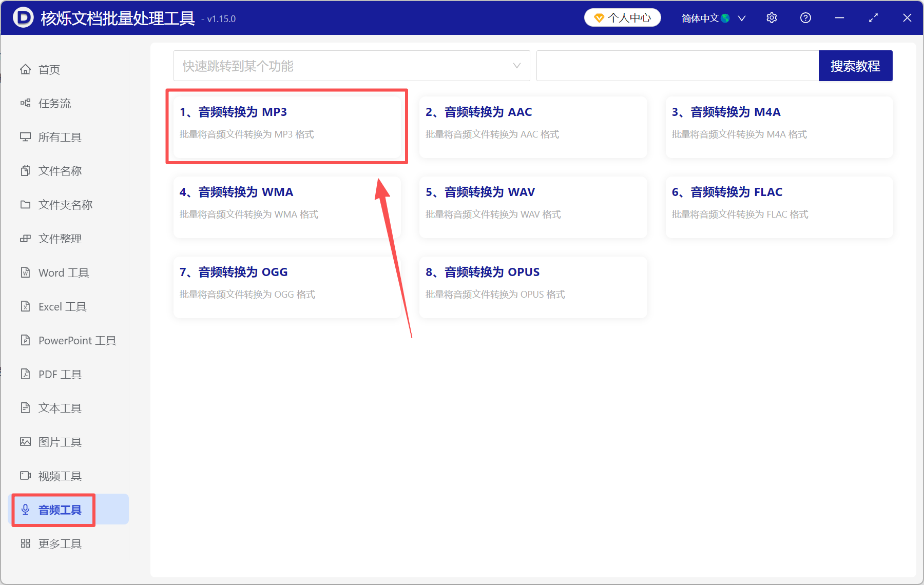Click the microphone icon for 音频工具
This screenshot has height=585, width=924.
(25, 510)
